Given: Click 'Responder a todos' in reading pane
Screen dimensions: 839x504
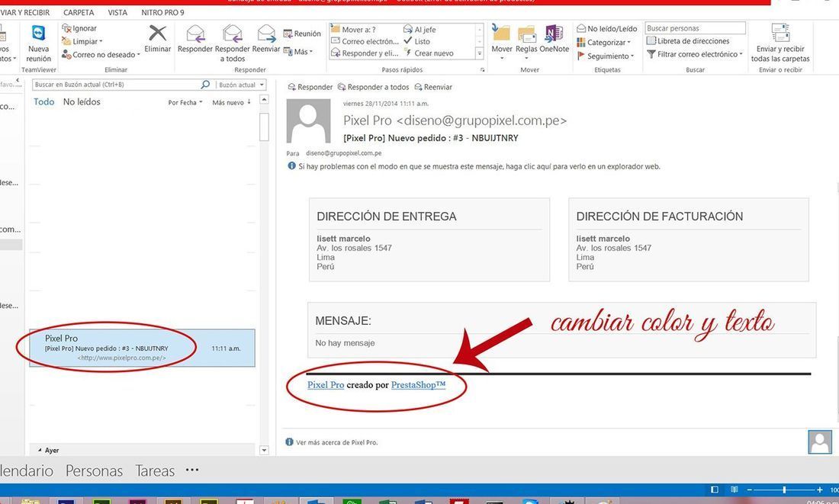Looking at the screenshot, I should [x=373, y=87].
